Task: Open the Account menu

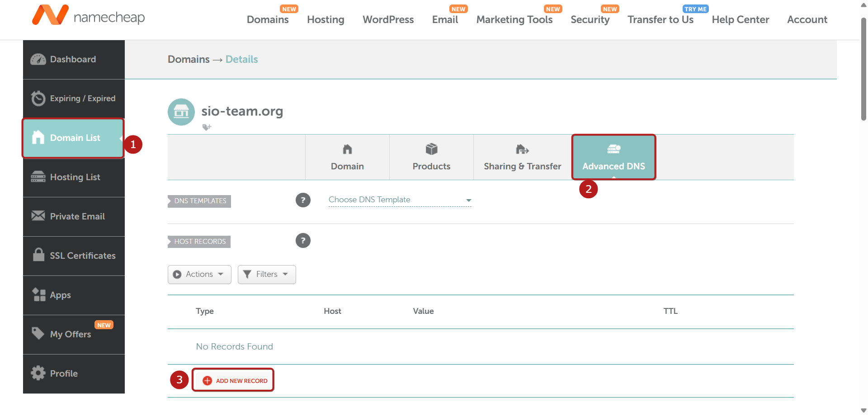Action: point(807,19)
